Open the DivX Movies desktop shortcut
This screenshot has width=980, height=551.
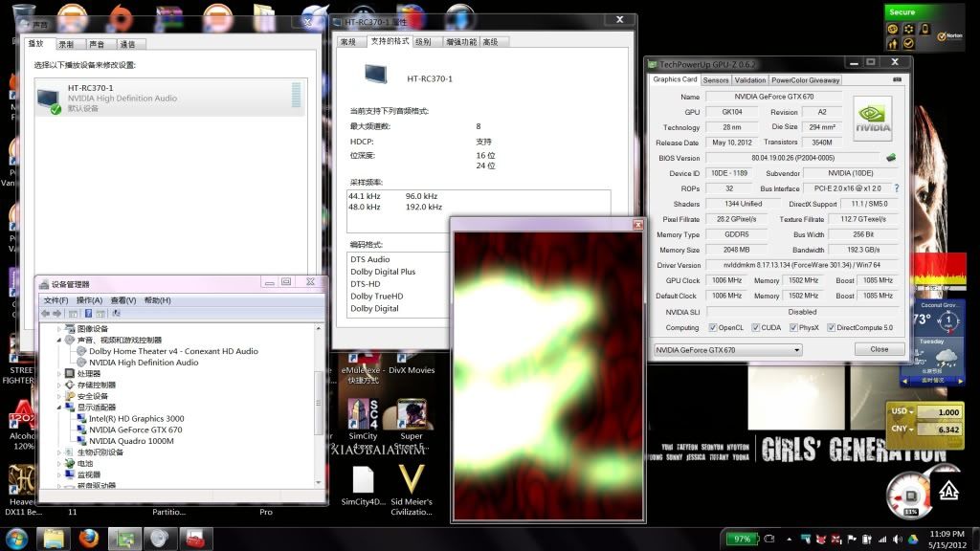pyautogui.click(x=412, y=364)
